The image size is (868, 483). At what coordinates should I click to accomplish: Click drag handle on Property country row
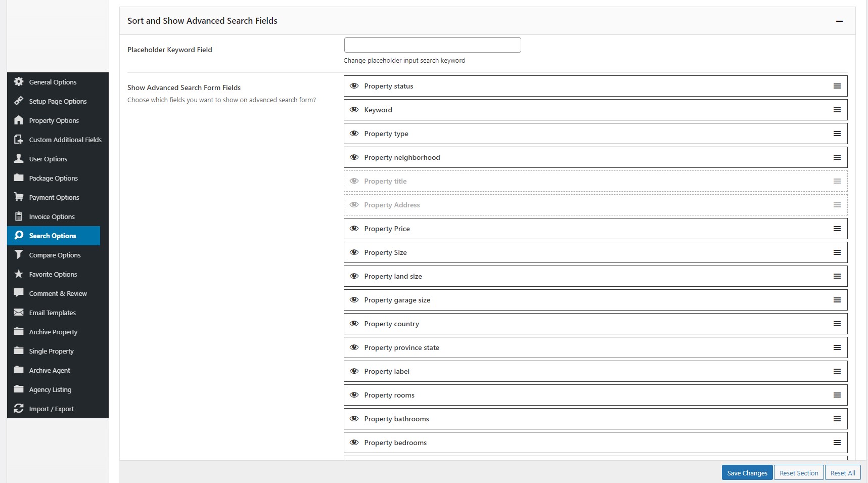pyautogui.click(x=837, y=324)
